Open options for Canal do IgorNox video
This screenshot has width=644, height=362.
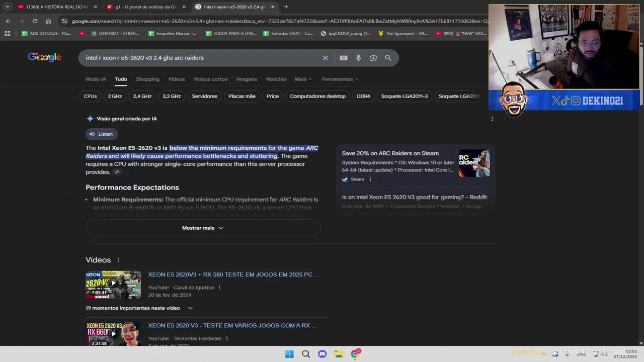(x=219, y=288)
